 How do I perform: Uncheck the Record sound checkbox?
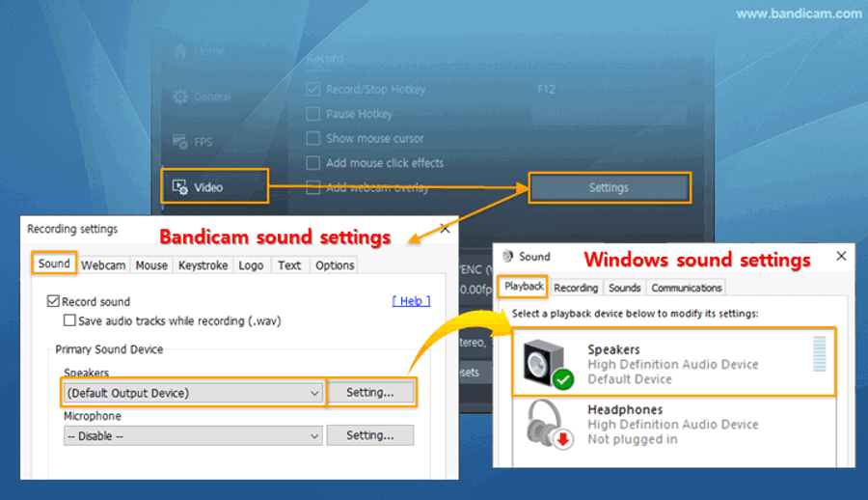(53, 301)
